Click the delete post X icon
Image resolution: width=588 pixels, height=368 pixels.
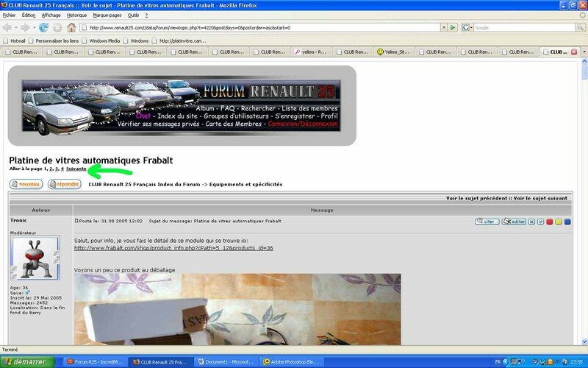tap(531, 222)
